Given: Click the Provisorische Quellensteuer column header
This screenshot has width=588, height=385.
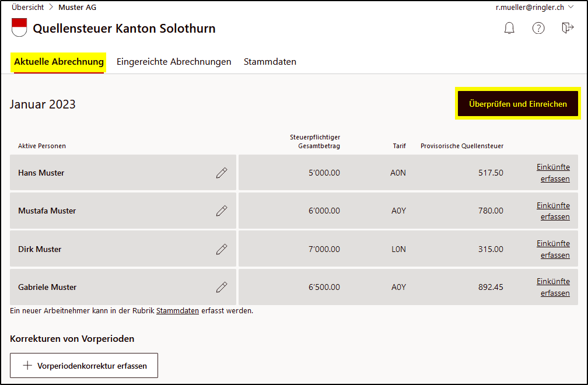Looking at the screenshot, I should [x=462, y=146].
